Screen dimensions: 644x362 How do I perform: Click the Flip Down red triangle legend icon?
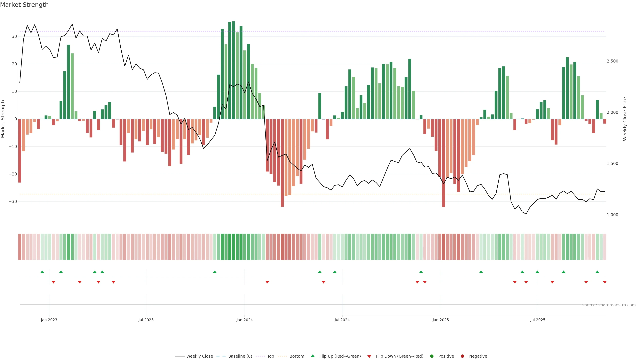(x=369, y=356)
